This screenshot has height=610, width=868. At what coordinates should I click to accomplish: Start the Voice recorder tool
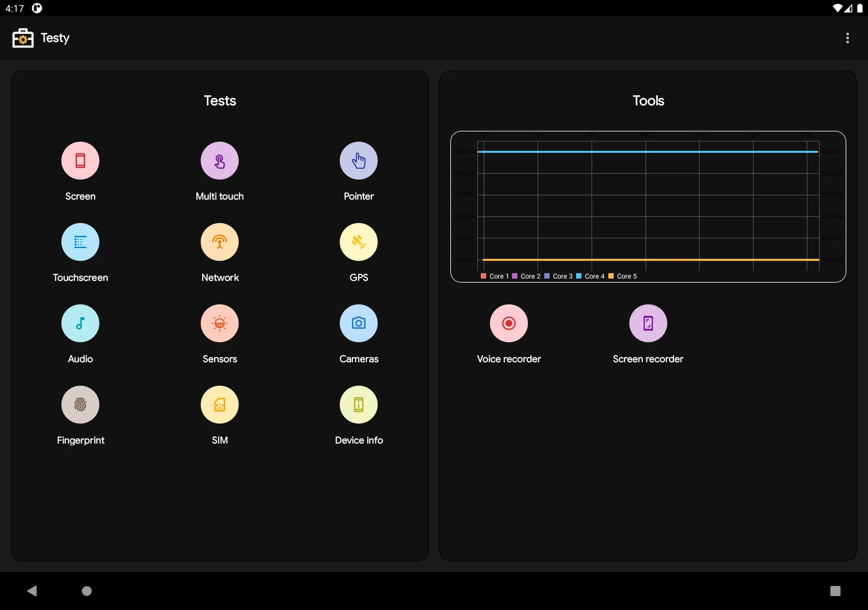(x=509, y=323)
